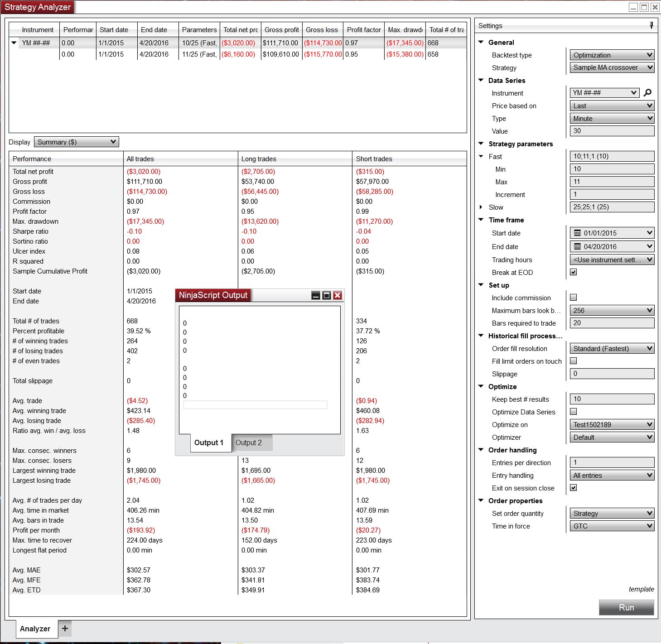
Task: Sort by Total net profit column header
Action: (x=241, y=30)
